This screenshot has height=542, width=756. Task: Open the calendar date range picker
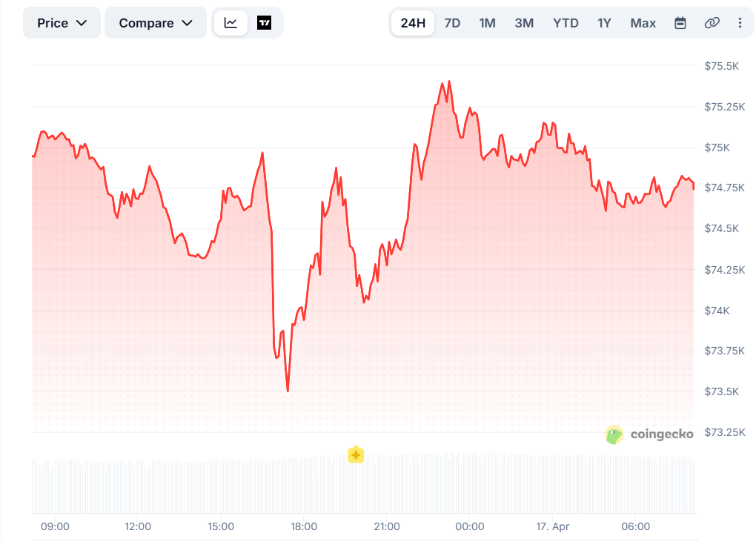(x=680, y=23)
